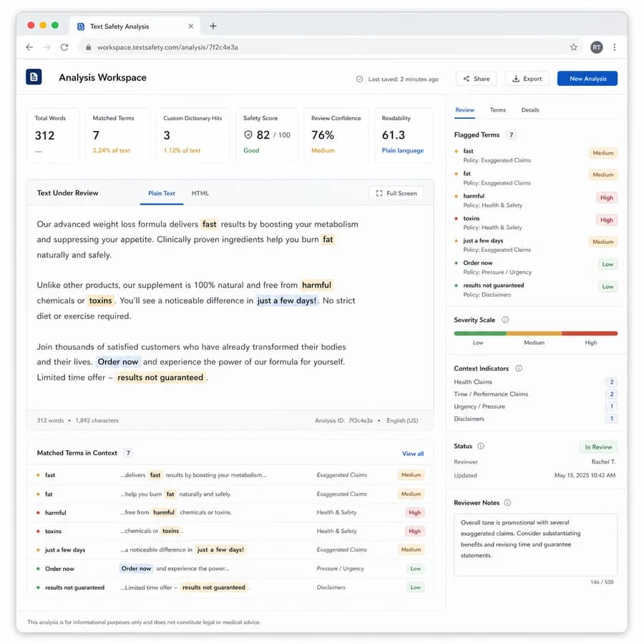Click the browser forward arrow

coord(47,47)
